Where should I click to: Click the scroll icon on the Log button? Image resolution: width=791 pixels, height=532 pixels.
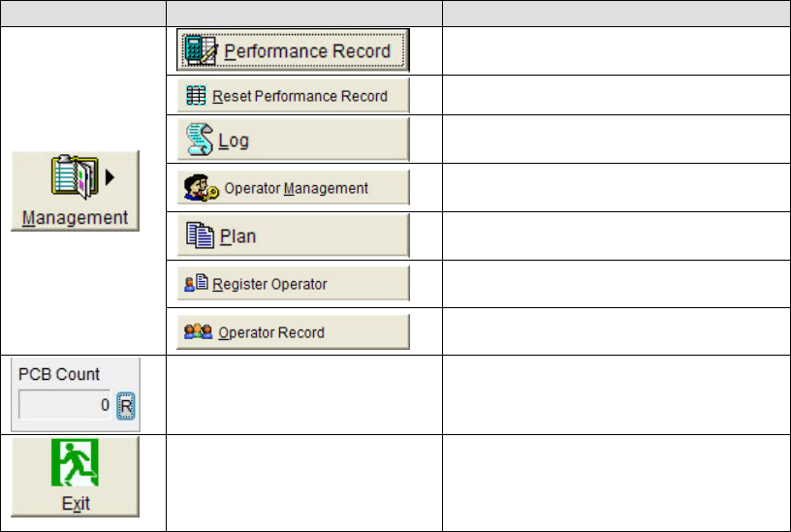pos(200,141)
